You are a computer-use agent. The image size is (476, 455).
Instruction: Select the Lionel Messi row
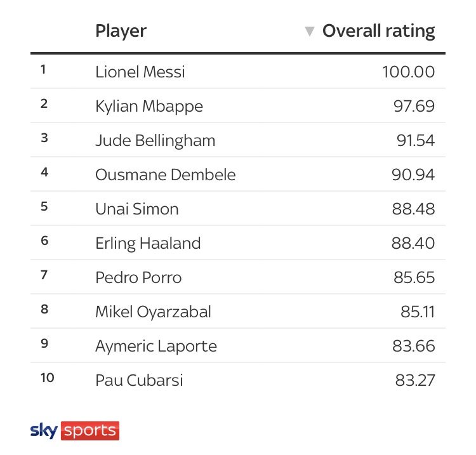[238, 72]
